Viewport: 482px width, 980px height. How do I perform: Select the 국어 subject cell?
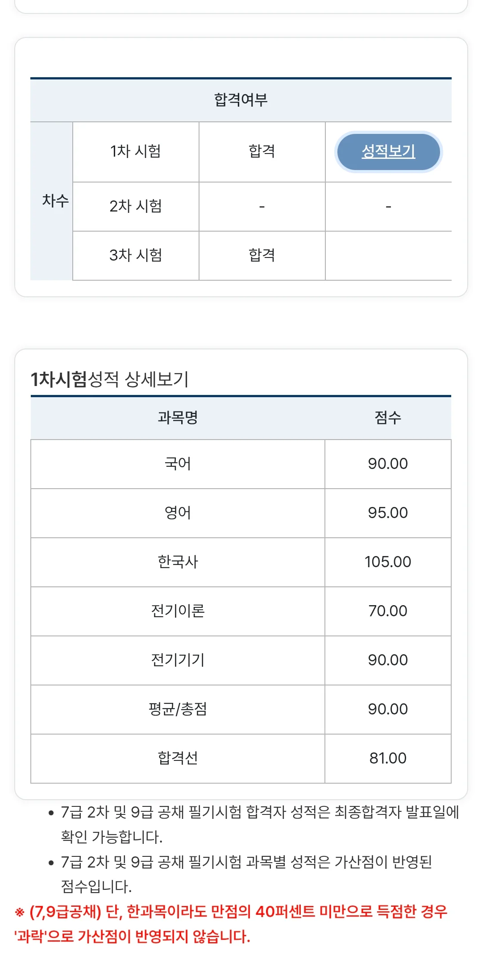(178, 464)
